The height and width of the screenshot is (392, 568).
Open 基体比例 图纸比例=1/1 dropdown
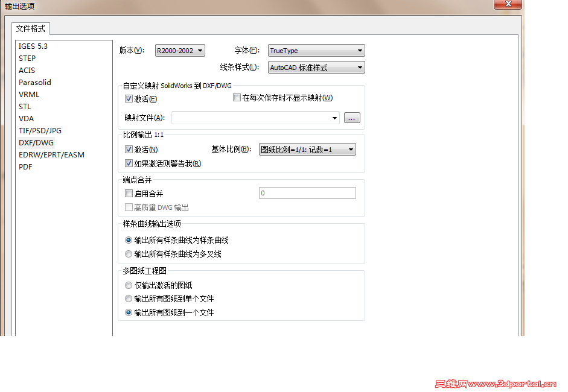pos(307,150)
